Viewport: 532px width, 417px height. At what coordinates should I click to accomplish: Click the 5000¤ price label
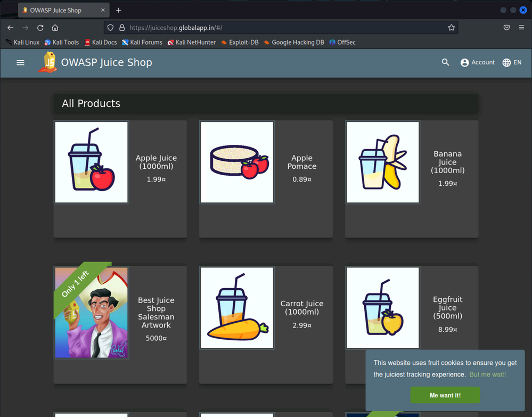coord(156,338)
